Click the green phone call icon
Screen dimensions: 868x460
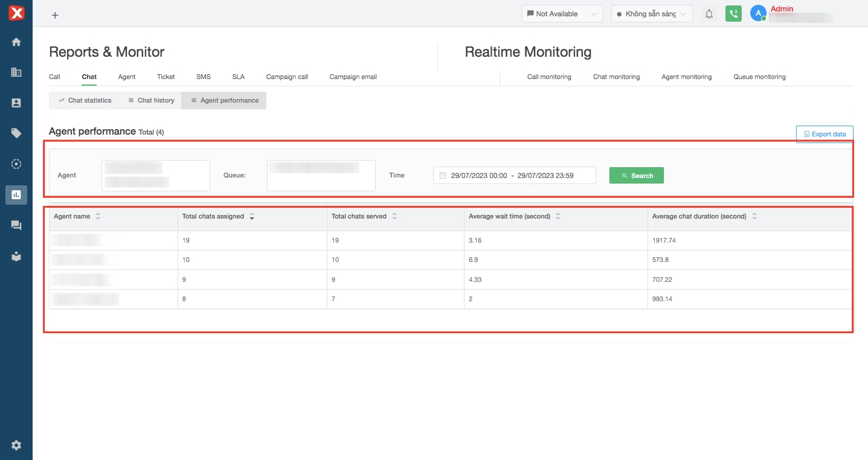click(733, 14)
